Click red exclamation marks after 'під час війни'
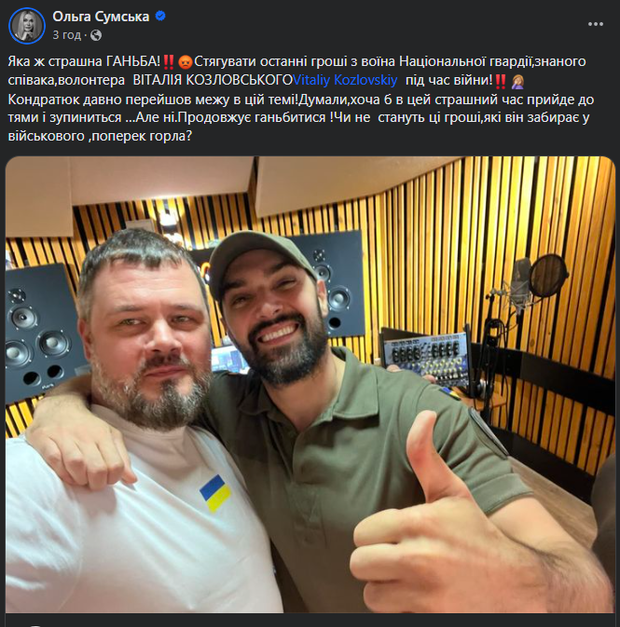The image size is (620, 627). [x=500, y=81]
